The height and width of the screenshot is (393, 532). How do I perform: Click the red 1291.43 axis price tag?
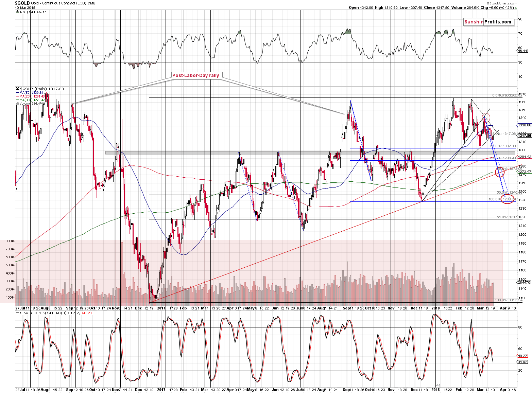point(524,157)
